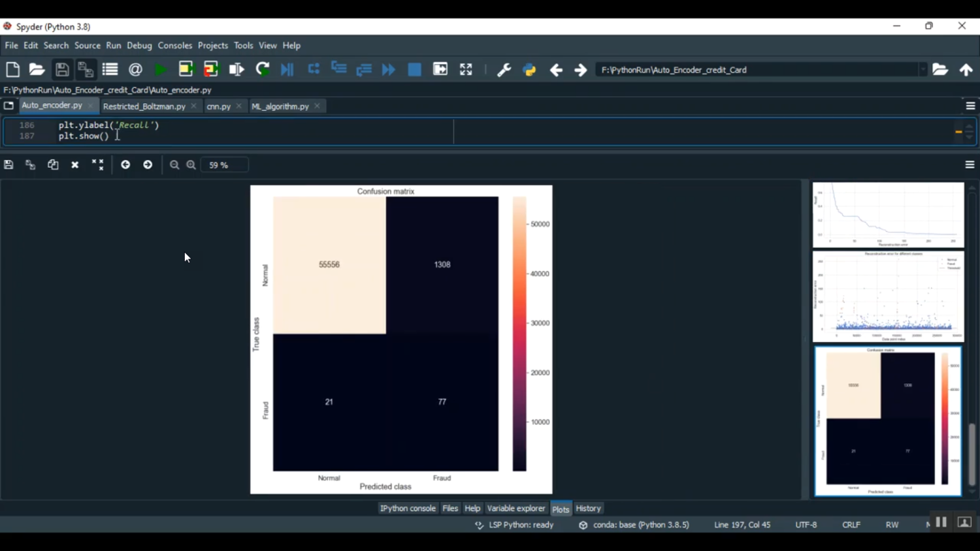Open Preferences with the wrench icon
The image size is (980, 551).
point(504,70)
